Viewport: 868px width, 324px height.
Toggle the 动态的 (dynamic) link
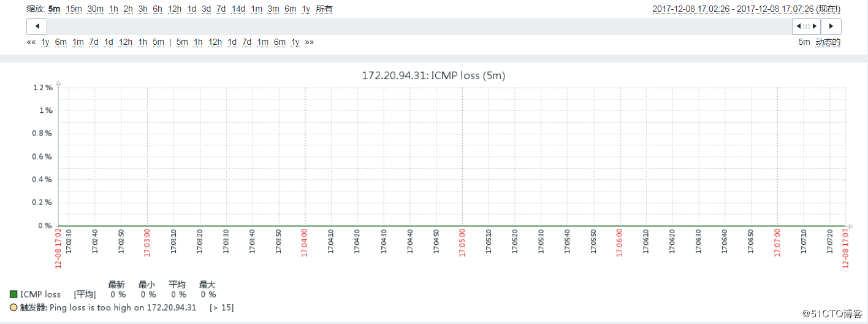coord(828,42)
